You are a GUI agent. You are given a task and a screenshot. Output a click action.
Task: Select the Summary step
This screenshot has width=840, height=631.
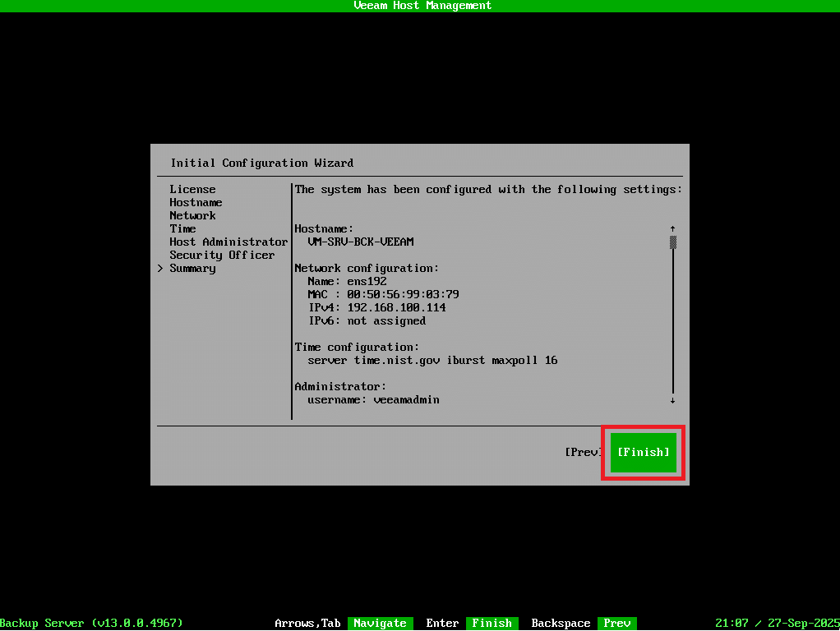[x=192, y=268]
